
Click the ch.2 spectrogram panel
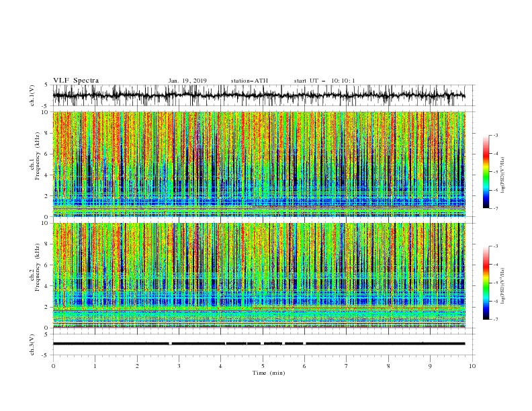(x=259, y=275)
